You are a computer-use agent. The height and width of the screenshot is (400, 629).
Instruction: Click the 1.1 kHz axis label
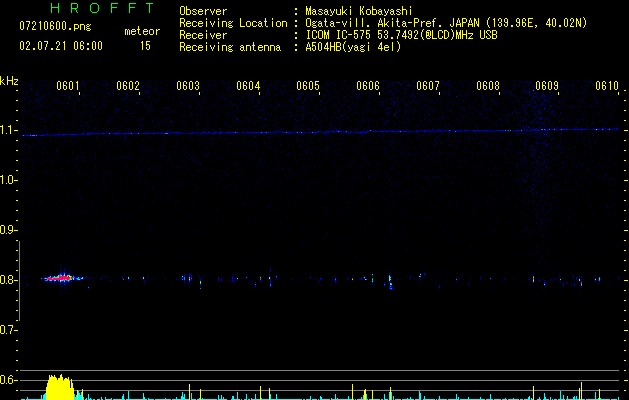8,130
